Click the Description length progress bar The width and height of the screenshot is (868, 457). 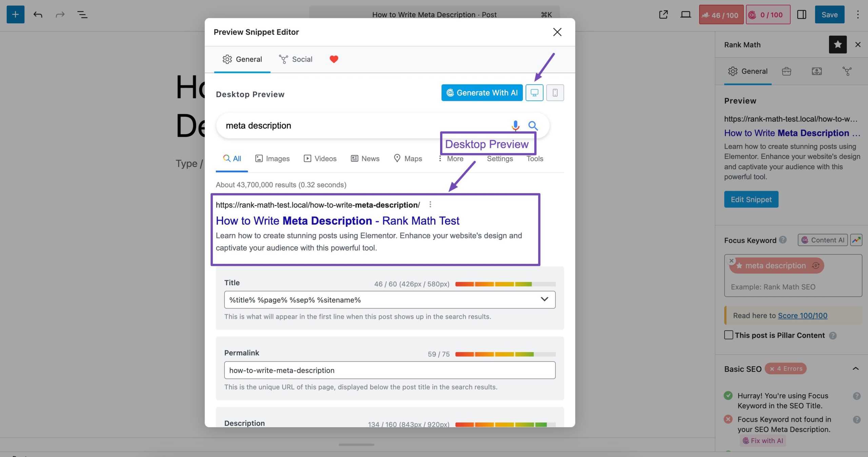pos(505,424)
